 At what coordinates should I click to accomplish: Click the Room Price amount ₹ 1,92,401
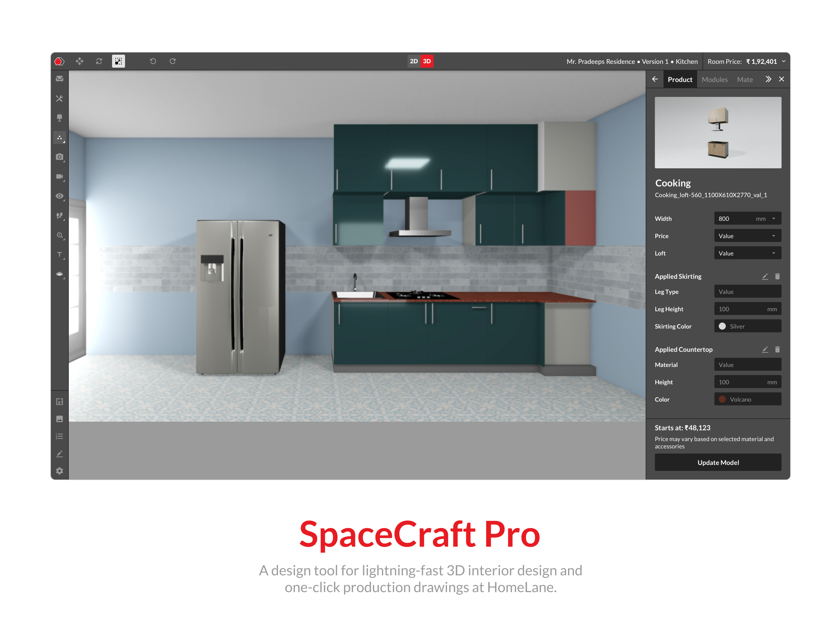(x=762, y=61)
